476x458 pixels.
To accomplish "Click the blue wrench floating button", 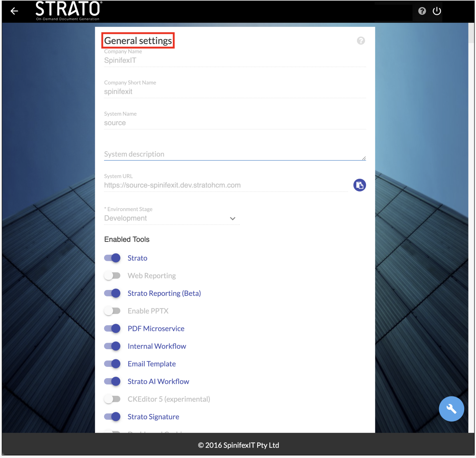I will pyautogui.click(x=451, y=408).
